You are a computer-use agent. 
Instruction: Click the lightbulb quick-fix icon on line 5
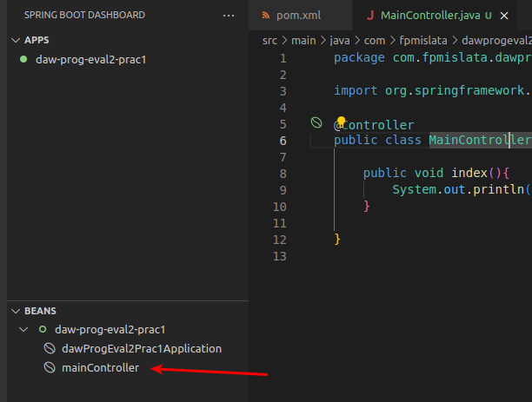341,122
